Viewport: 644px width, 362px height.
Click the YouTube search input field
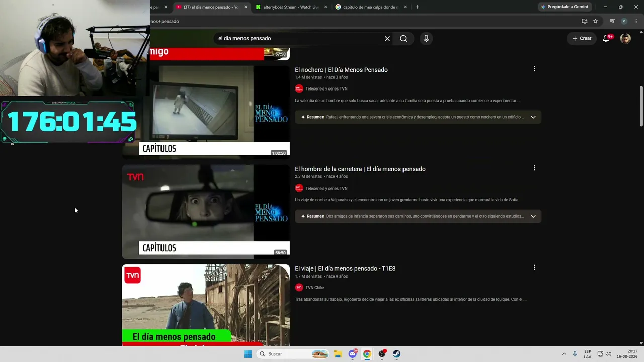[x=299, y=38]
